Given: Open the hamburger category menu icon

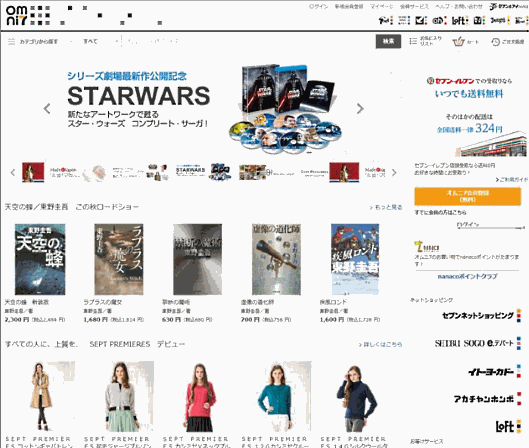Looking at the screenshot, I should [x=11, y=41].
